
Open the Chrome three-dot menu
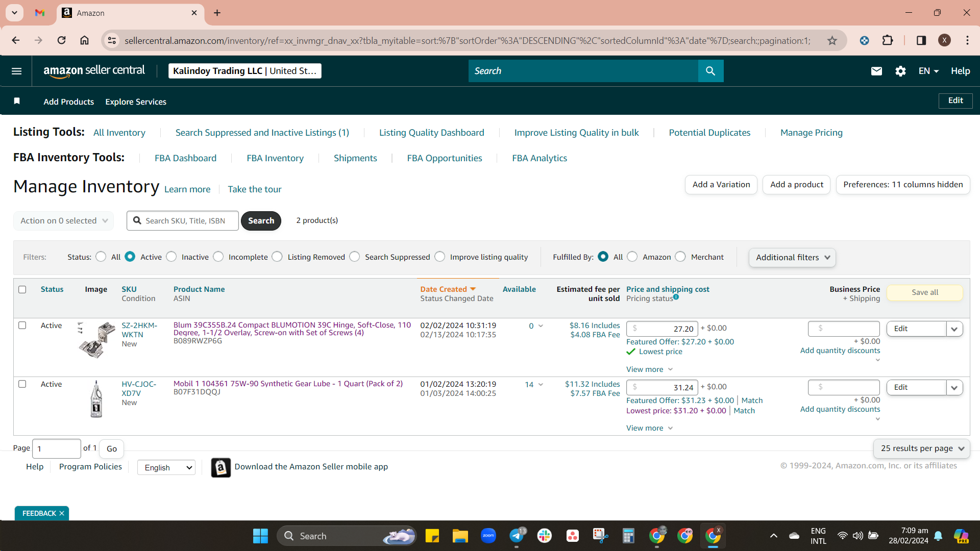(x=967, y=40)
